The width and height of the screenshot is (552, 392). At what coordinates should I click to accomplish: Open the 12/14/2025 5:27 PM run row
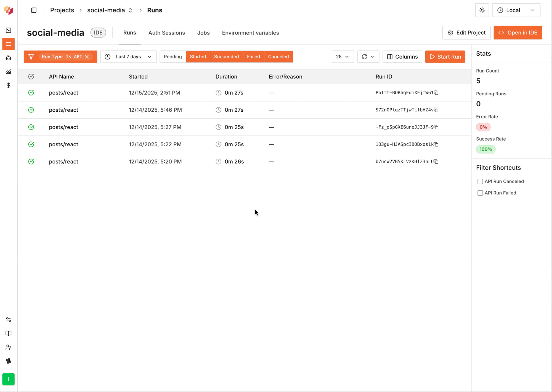point(155,127)
